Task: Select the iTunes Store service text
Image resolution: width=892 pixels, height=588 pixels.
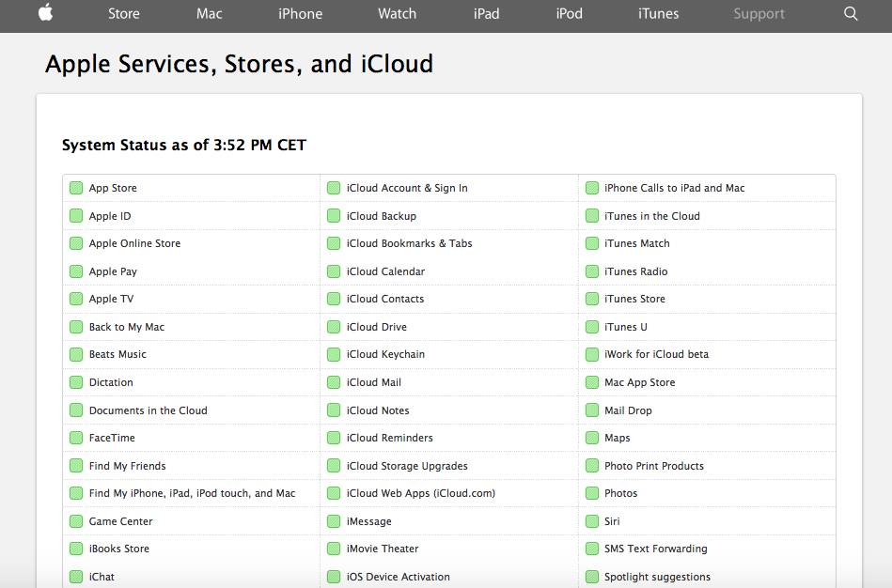Action: point(634,299)
